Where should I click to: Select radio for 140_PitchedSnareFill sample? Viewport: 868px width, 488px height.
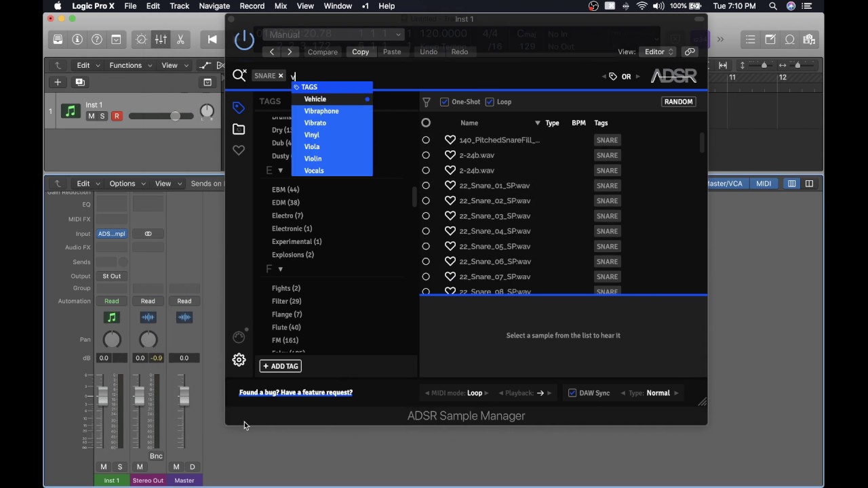426,140
